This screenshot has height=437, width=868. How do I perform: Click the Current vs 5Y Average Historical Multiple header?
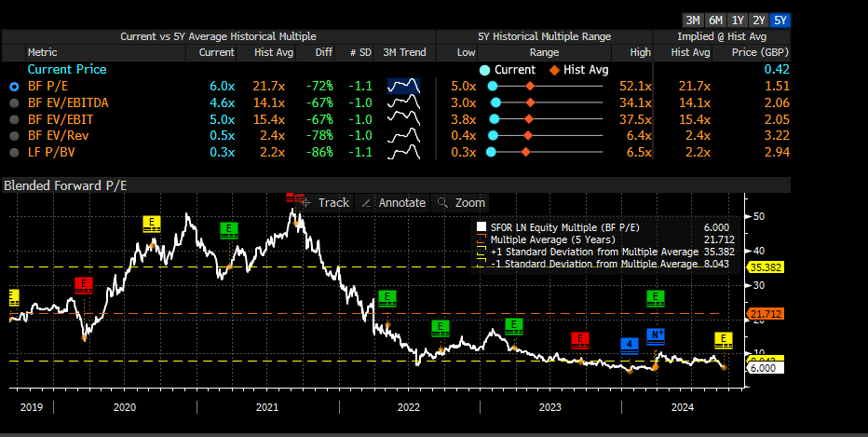218,36
